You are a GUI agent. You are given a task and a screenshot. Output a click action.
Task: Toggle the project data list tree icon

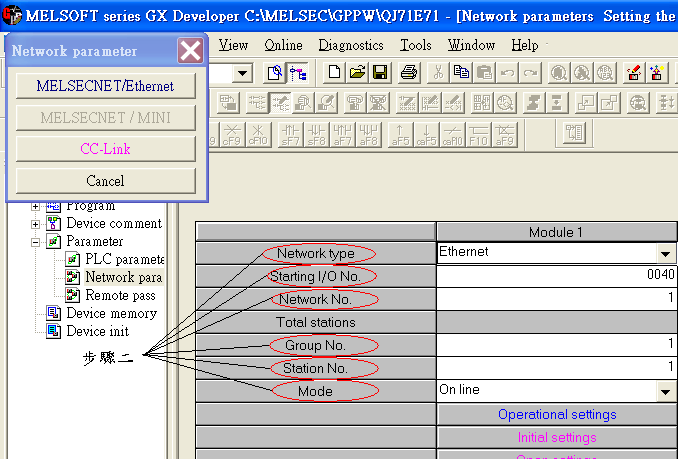point(298,73)
